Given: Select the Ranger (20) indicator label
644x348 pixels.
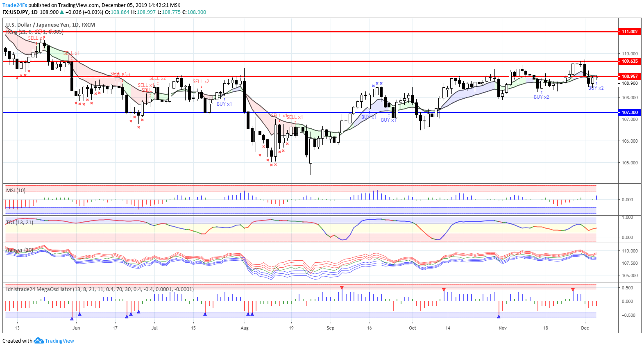Looking at the screenshot, I should [x=20, y=250].
